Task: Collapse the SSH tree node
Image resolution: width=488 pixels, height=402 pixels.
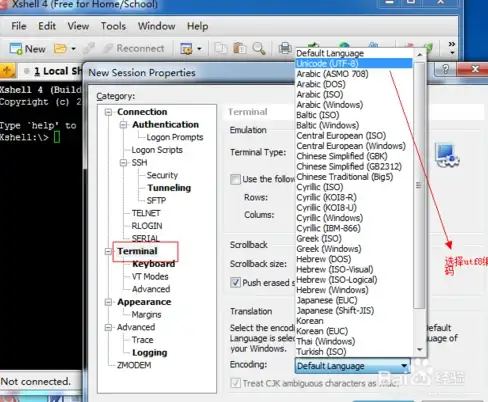Action: (123, 163)
